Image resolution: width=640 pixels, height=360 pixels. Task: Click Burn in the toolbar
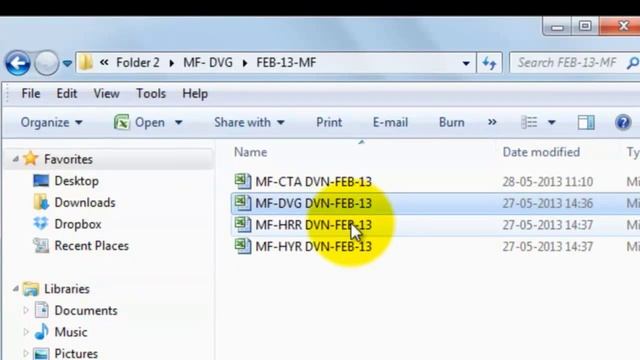pyautogui.click(x=451, y=122)
